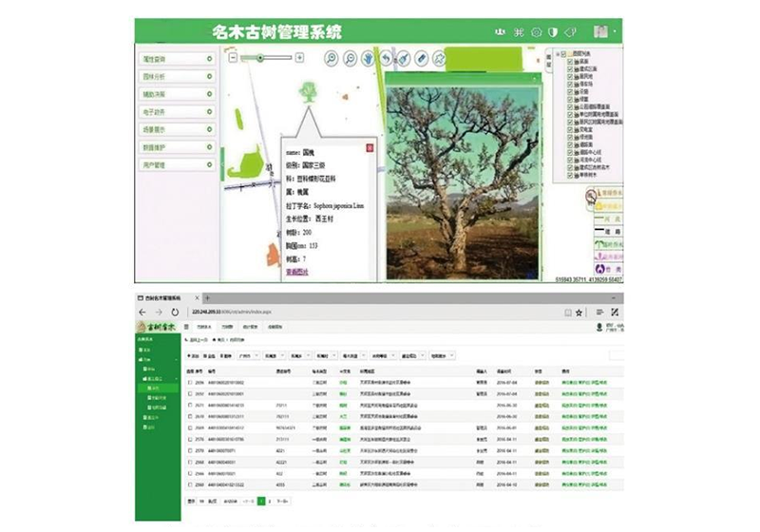The image size is (760, 532).
Task: Click the zoom-out magnifier map tool
Action: coord(350,59)
